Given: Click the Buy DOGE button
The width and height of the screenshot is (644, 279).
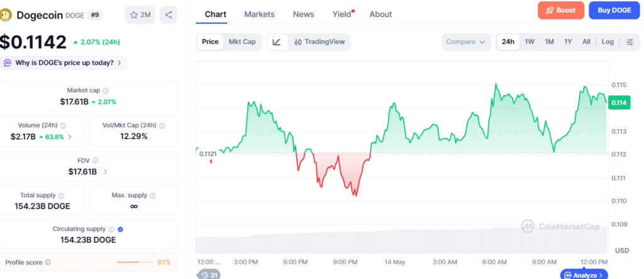Looking at the screenshot, I should [x=614, y=10].
